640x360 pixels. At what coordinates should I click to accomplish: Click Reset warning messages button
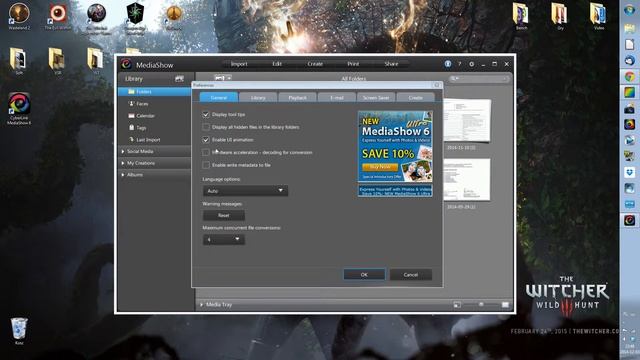(x=224, y=215)
